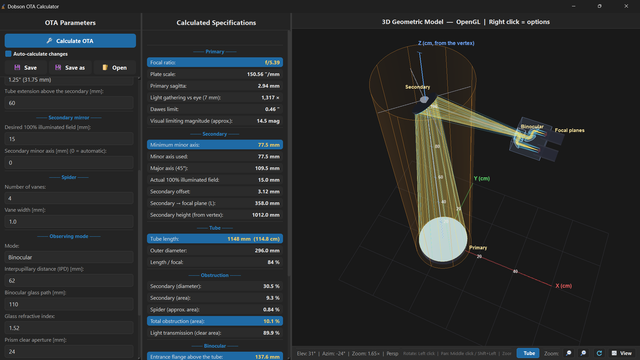This screenshot has width=640, height=360.
Task: Select the Focal ratio result row
Action: (215, 62)
